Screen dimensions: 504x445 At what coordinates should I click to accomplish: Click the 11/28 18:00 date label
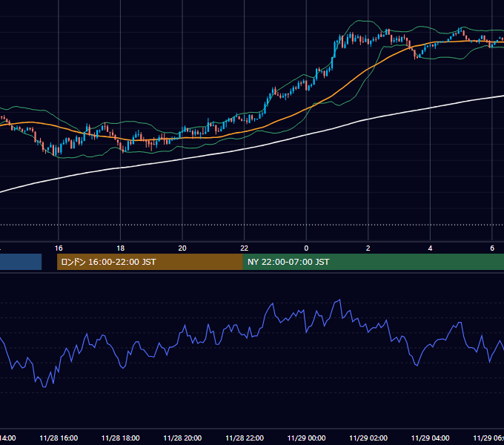tap(121, 438)
